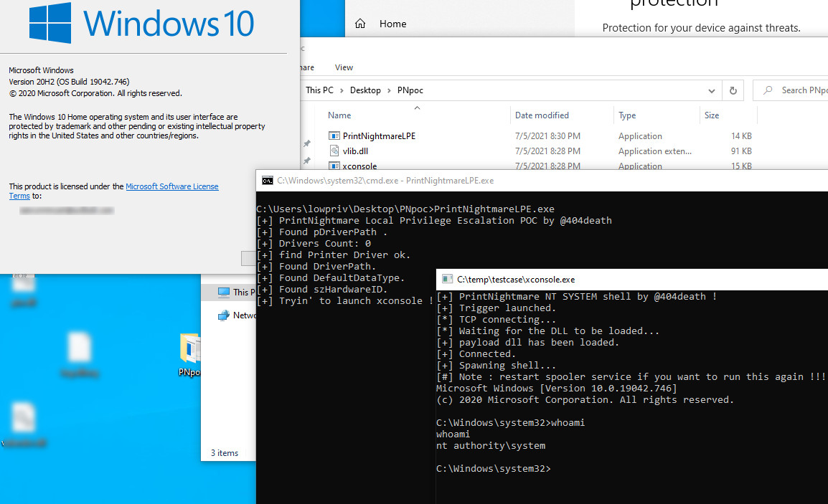828x504 pixels.
Task: Click xconsole.exe title bar icon
Action: click(x=447, y=279)
